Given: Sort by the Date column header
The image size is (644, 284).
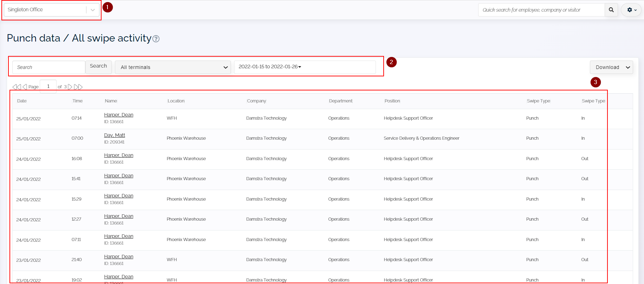Looking at the screenshot, I should click(22, 101).
